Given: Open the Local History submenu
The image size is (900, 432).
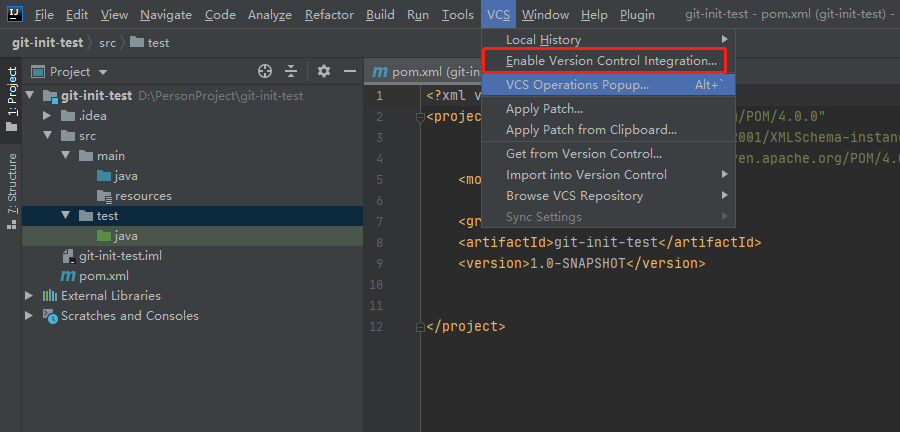Looking at the screenshot, I should pos(608,40).
